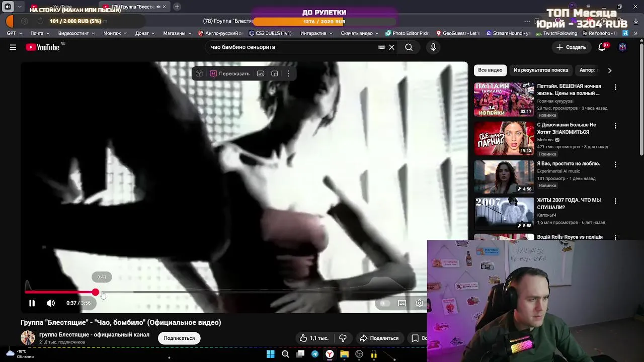
Task: Open options menu for 'С Девочками Больше' video
Action: 615,126
